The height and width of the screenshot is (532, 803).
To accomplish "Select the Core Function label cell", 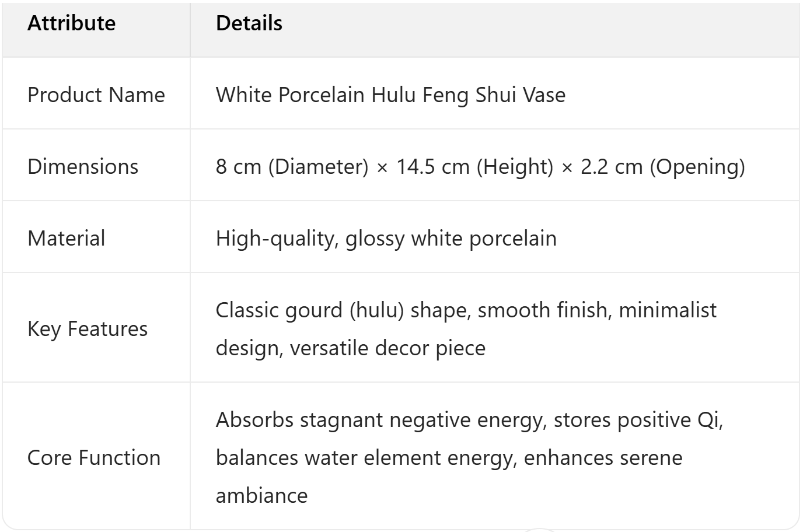I will (x=94, y=458).
